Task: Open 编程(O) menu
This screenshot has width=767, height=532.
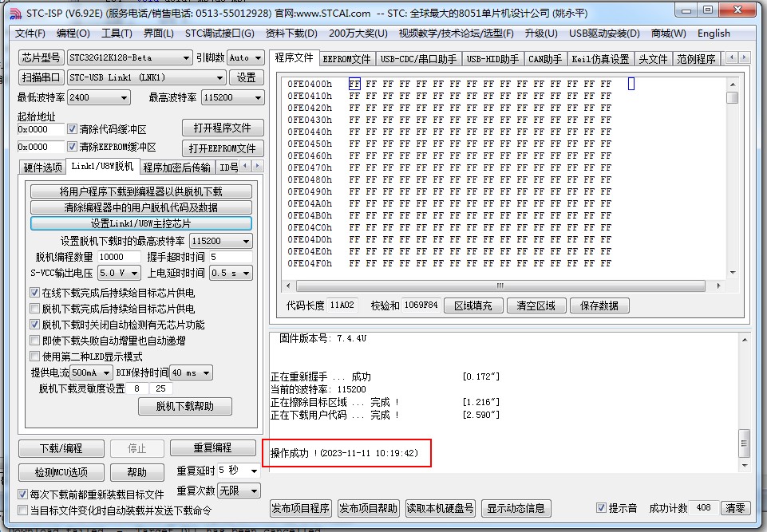Action: click(73, 33)
